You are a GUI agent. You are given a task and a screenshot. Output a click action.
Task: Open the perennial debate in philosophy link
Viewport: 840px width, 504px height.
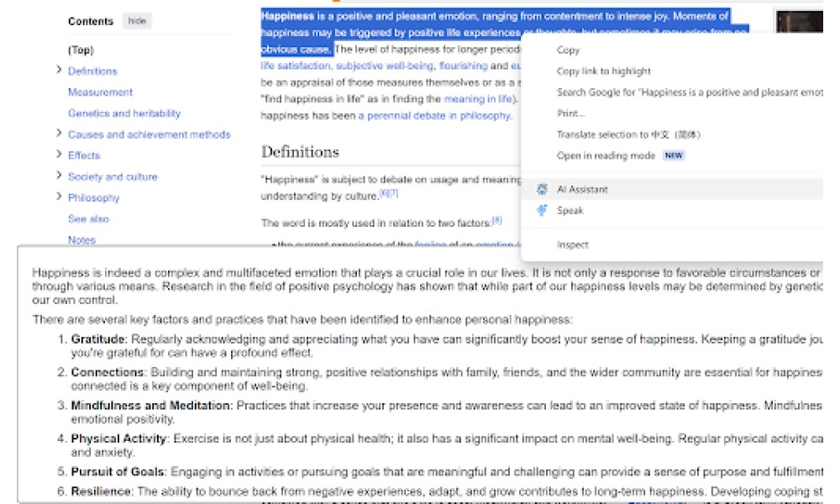tap(434, 116)
